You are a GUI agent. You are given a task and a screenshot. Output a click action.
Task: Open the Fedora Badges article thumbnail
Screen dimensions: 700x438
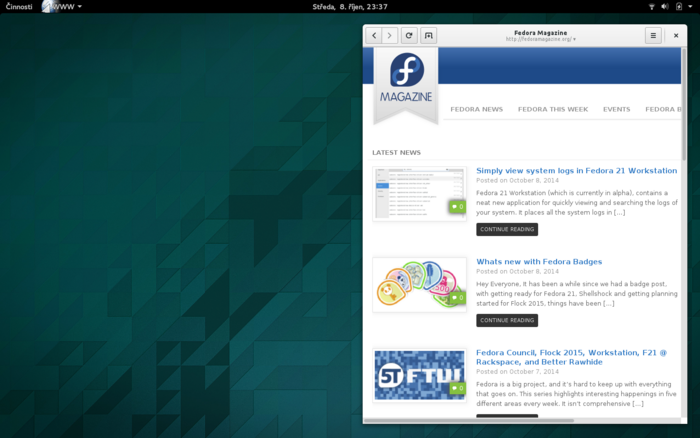click(x=419, y=285)
